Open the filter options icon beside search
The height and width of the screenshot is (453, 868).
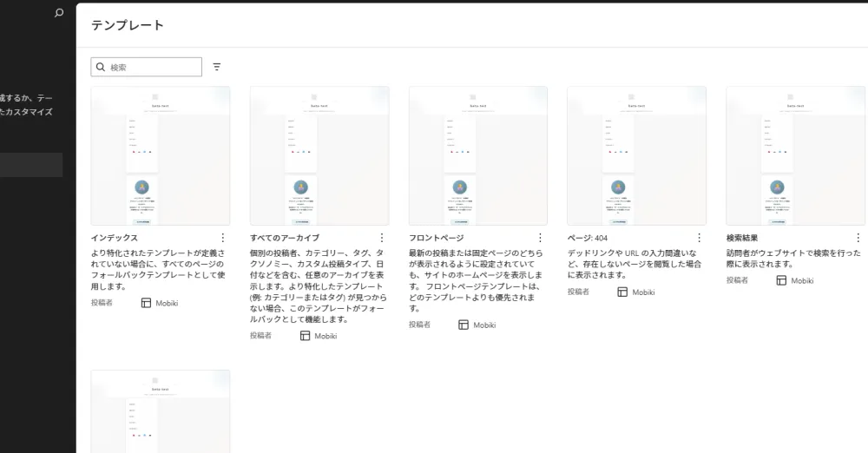pos(217,67)
